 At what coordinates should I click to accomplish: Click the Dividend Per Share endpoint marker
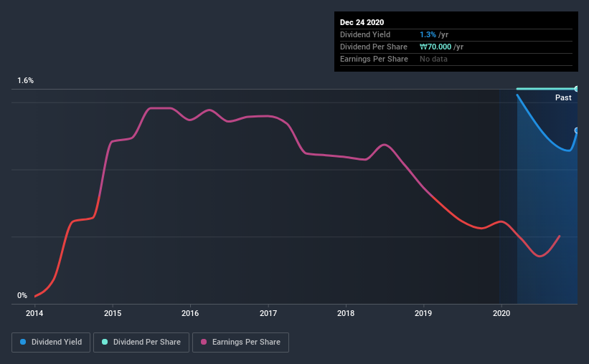tap(576, 89)
